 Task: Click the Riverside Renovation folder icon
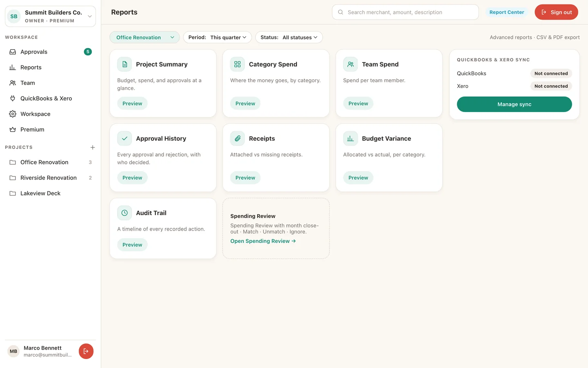tap(13, 178)
